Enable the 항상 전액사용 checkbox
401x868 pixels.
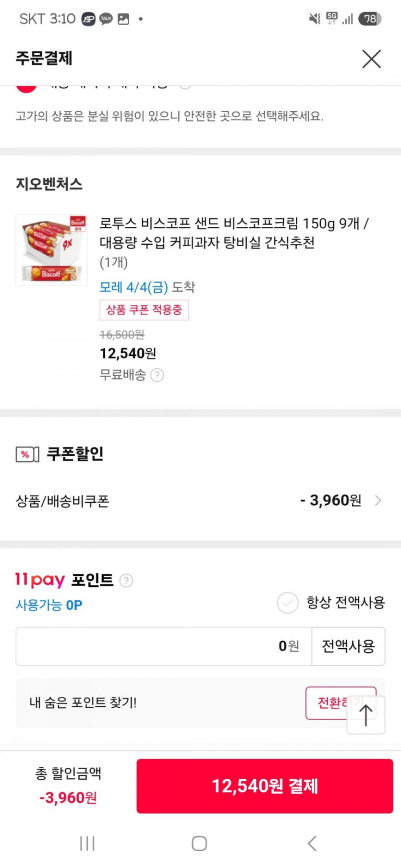click(x=288, y=603)
